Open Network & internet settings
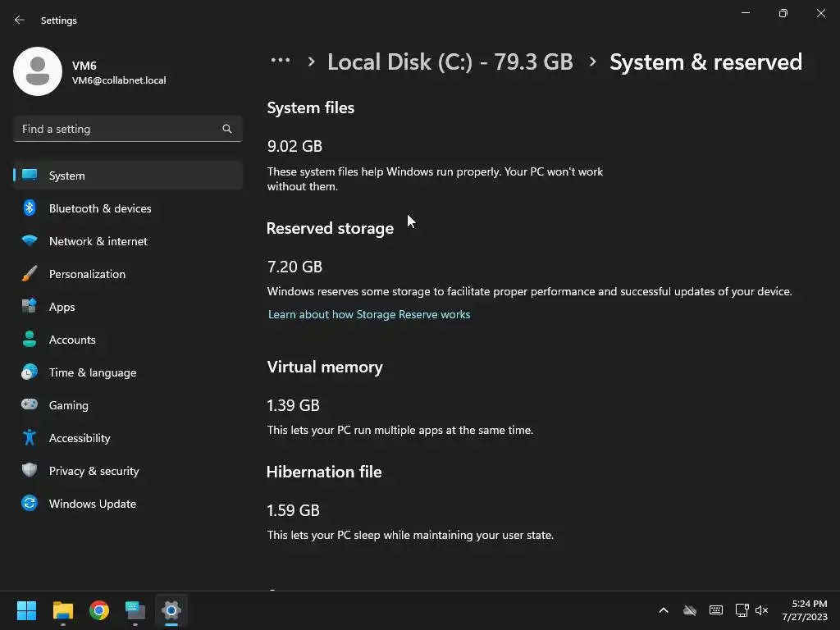This screenshot has height=630, width=840. tap(98, 241)
